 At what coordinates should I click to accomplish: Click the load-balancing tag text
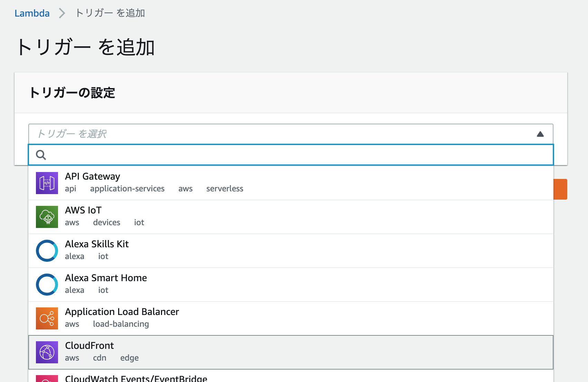[121, 324]
